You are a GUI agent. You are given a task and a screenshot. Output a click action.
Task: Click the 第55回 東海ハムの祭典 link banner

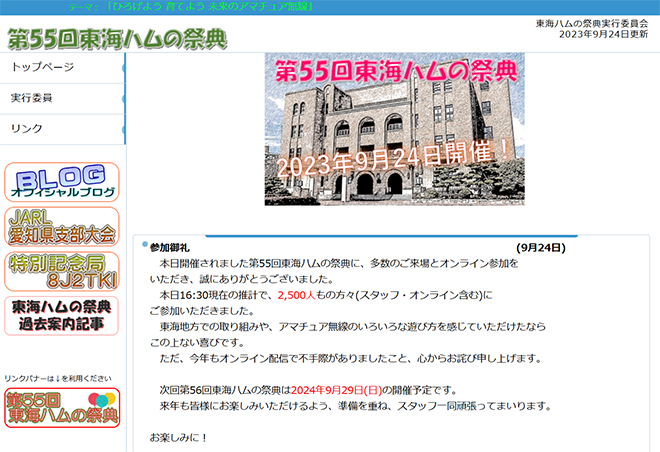click(x=62, y=408)
